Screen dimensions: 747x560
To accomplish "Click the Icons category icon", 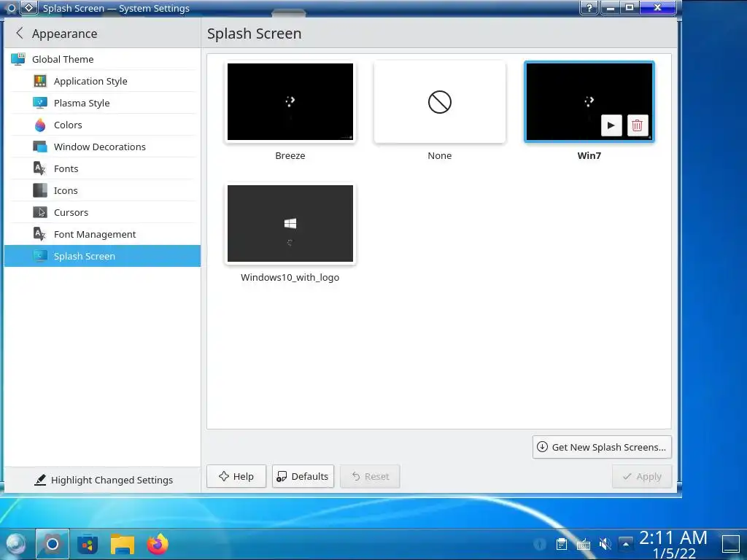I will [40, 190].
